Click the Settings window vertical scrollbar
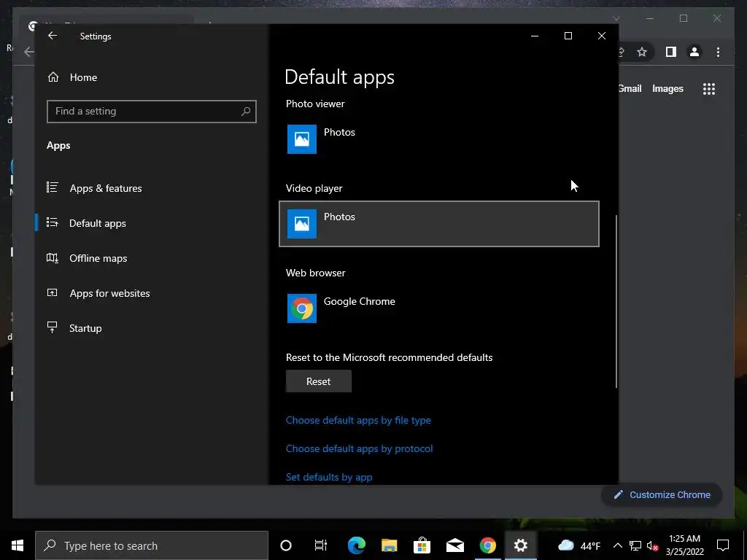 616,301
